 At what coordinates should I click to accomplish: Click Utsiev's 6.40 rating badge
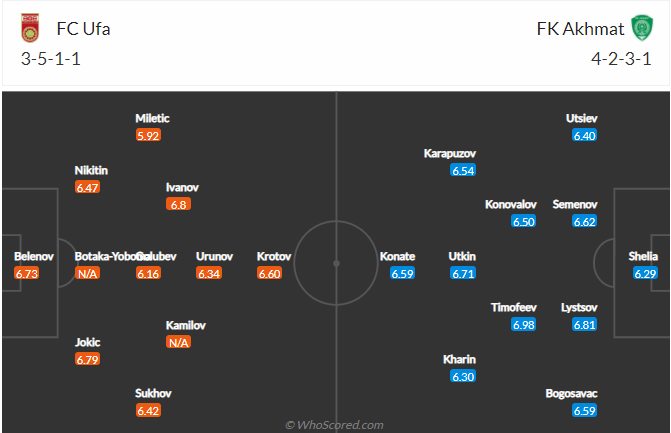pos(585,136)
